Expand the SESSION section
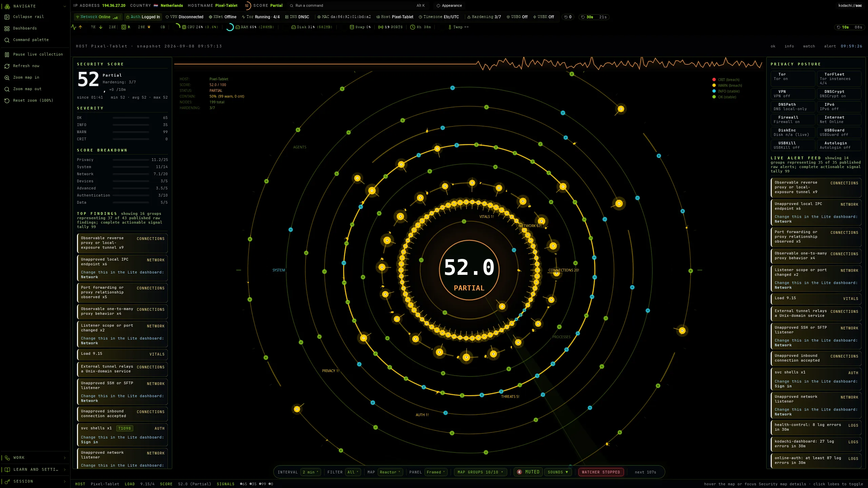The height and width of the screenshot is (488, 868). [35, 482]
